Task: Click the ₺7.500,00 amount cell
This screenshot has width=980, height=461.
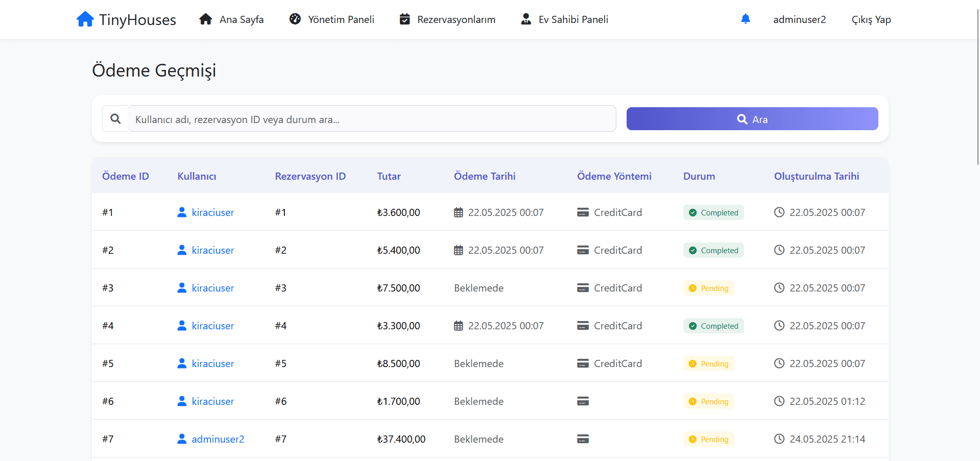Action: coord(398,288)
